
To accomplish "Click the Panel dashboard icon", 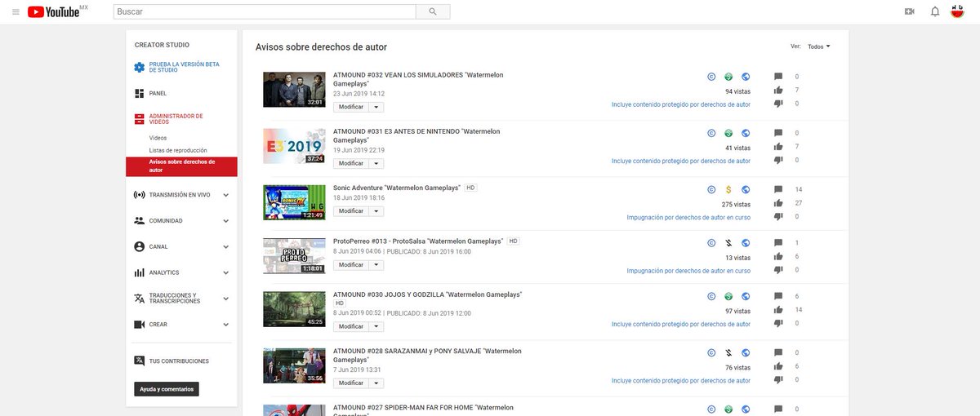I will pos(140,93).
